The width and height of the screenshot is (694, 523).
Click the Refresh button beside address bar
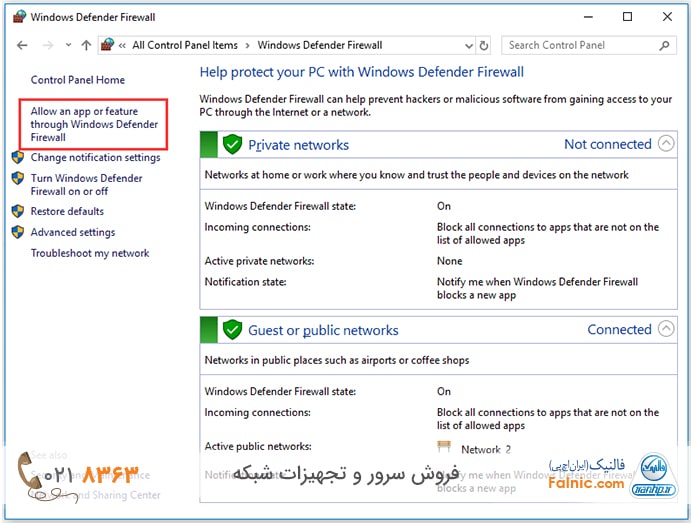484,45
